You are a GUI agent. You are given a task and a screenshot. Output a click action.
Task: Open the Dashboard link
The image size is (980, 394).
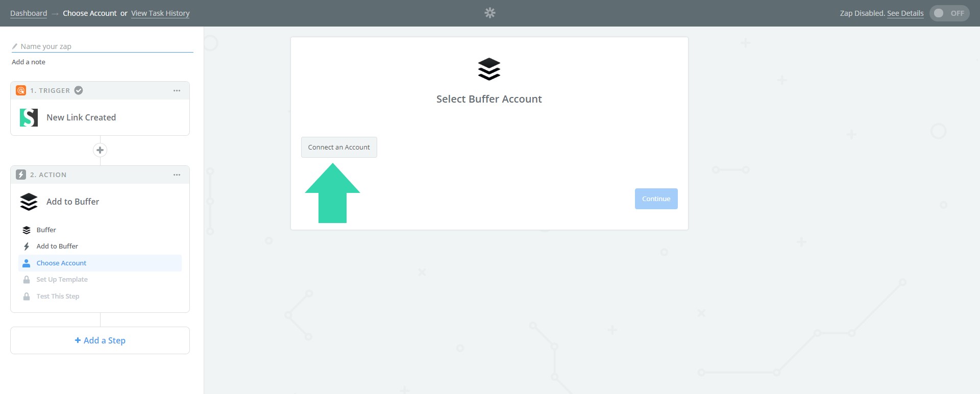pyautogui.click(x=29, y=13)
